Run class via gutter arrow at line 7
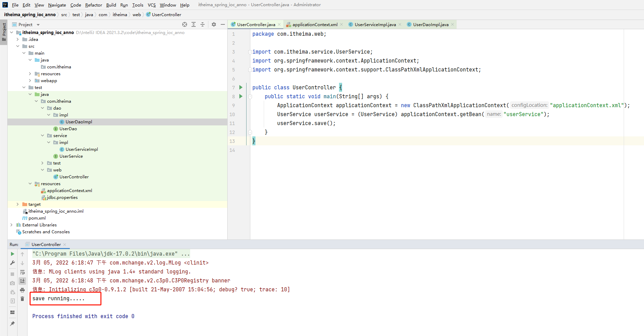The height and width of the screenshot is (336, 644). pyautogui.click(x=241, y=87)
